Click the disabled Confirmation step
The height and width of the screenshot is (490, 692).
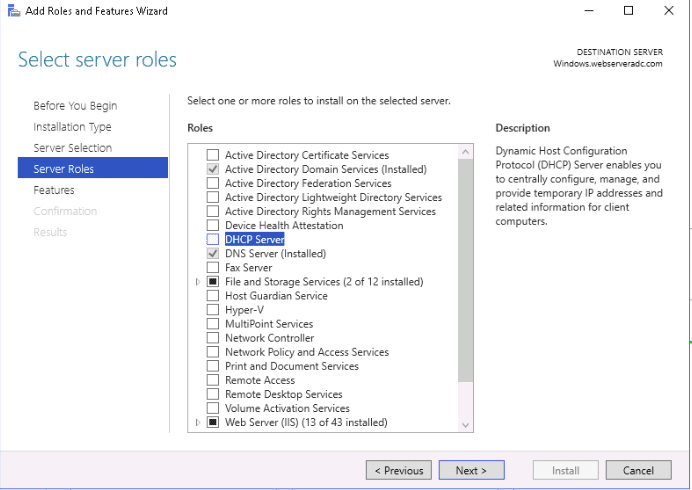tap(65, 211)
